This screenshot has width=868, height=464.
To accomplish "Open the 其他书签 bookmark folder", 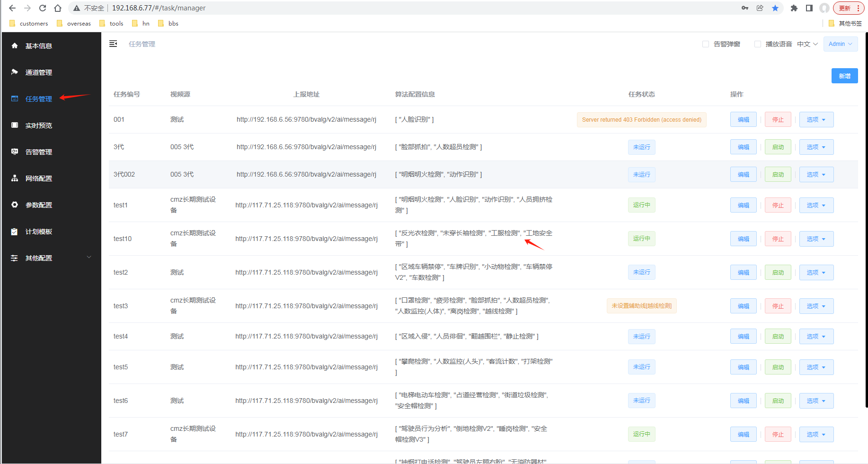I will pos(845,23).
